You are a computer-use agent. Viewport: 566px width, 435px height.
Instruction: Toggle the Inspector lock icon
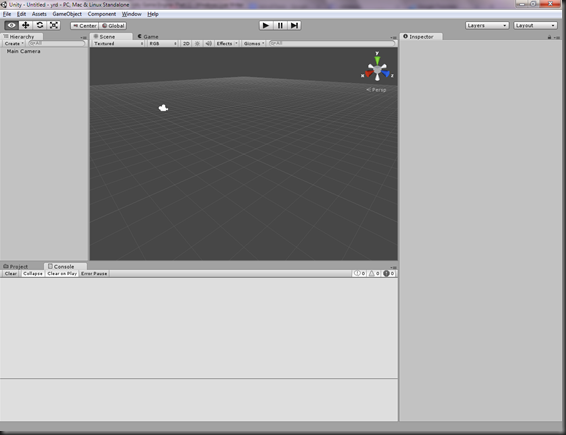click(549, 37)
